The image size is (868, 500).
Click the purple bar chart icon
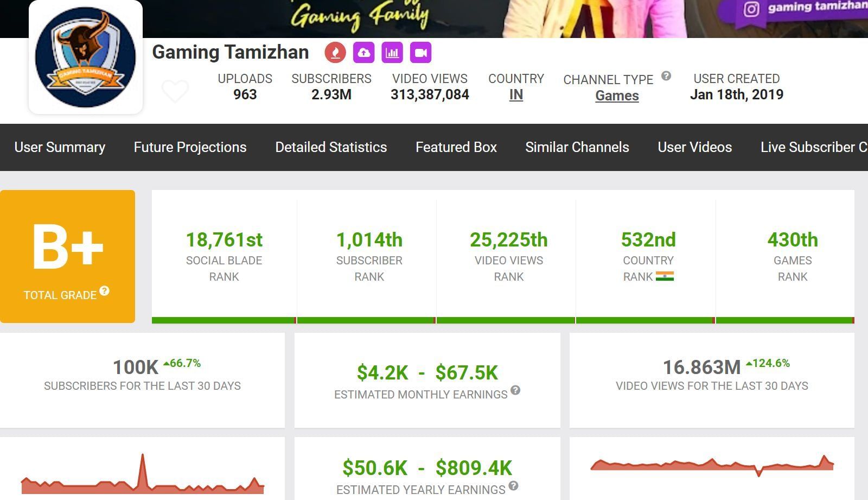(x=392, y=53)
